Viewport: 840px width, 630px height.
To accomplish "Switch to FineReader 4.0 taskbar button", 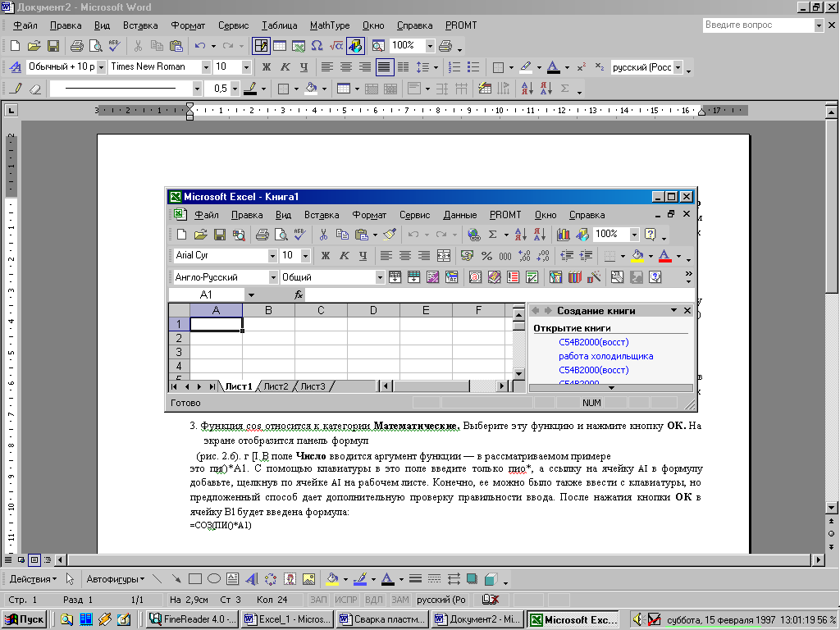I will [x=193, y=619].
